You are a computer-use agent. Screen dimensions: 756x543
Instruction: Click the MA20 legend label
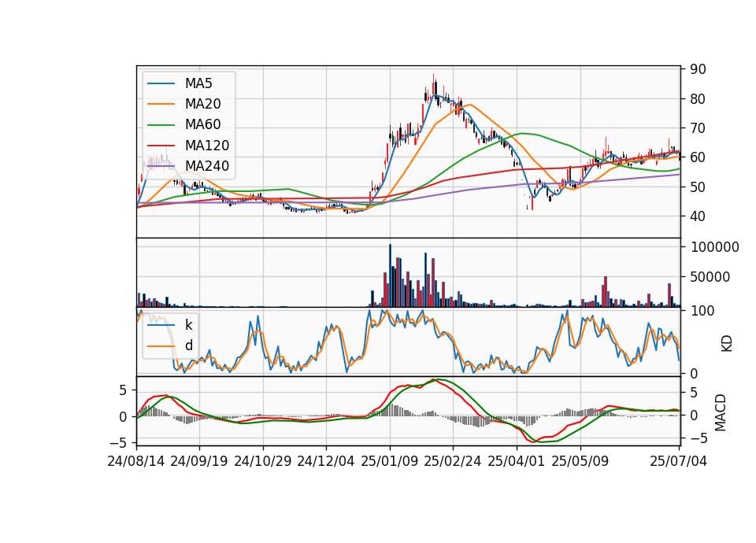point(202,104)
